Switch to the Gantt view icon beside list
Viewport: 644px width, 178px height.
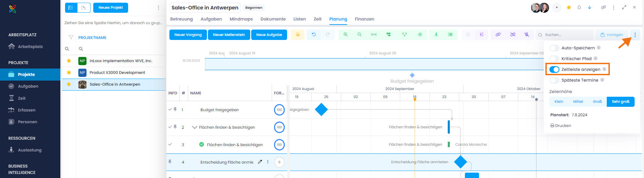point(84,7)
